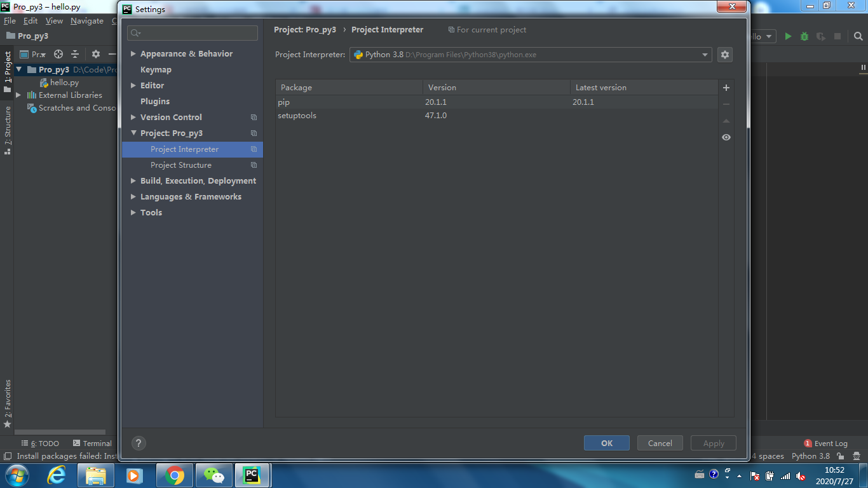868x488 pixels.
Task: Toggle the show early releases eye icon
Action: (x=726, y=137)
